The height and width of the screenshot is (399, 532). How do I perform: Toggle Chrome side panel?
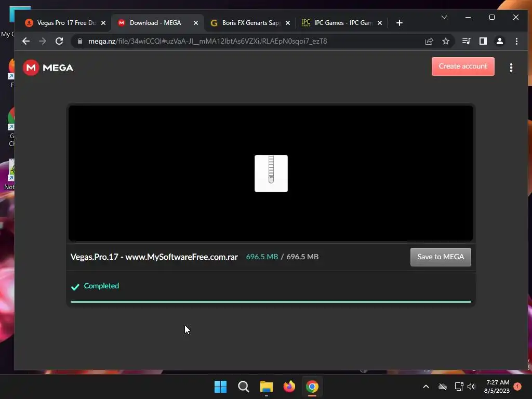(483, 41)
